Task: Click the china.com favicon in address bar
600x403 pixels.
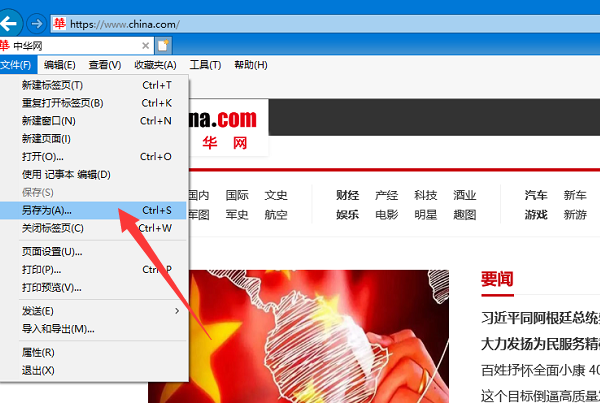Action: 59,24
